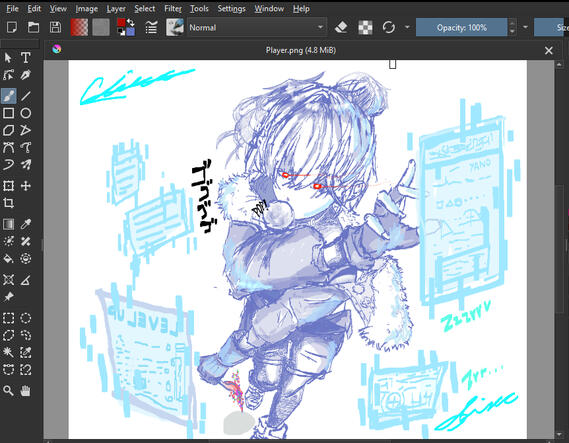
Task: Click the Save document button
Action: coord(56,28)
